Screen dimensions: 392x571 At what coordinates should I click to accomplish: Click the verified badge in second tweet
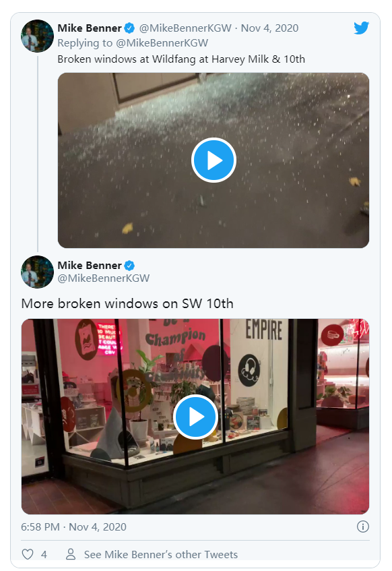click(x=129, y=266)
